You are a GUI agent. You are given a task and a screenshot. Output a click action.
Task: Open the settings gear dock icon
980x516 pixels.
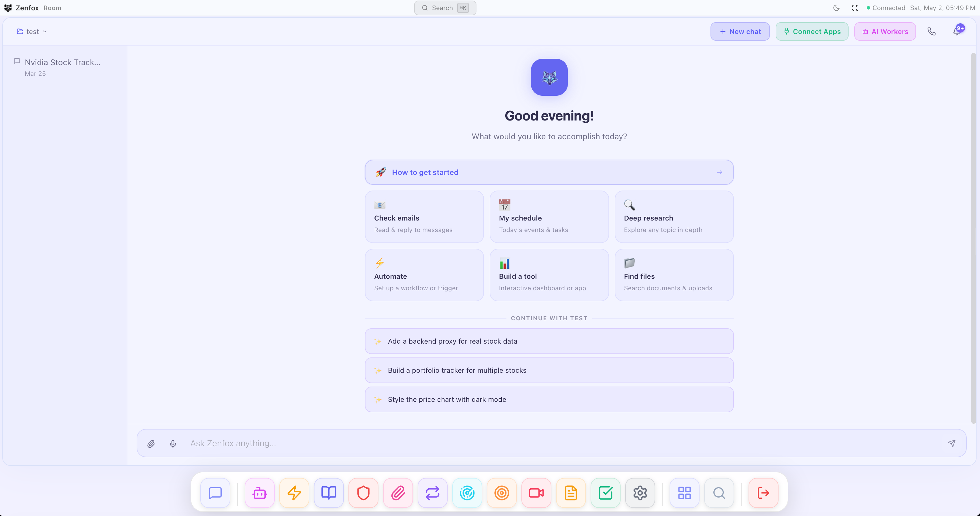click(x=640, y=493)
